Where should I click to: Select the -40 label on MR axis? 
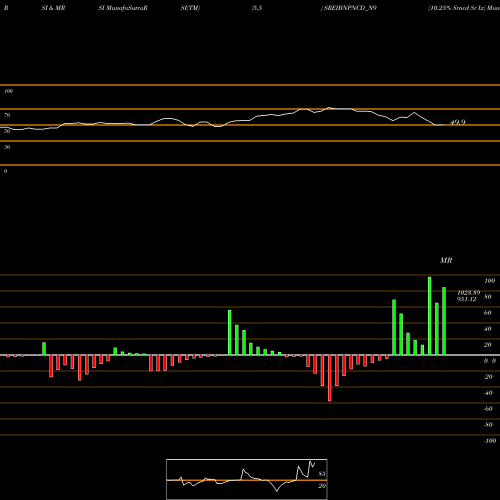coord(488,393)
